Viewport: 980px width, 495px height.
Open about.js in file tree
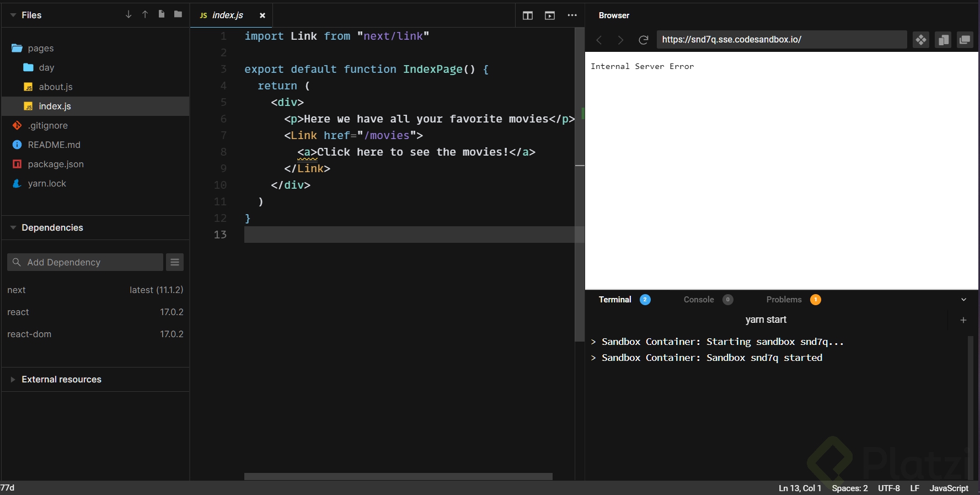tap(56, 87)
